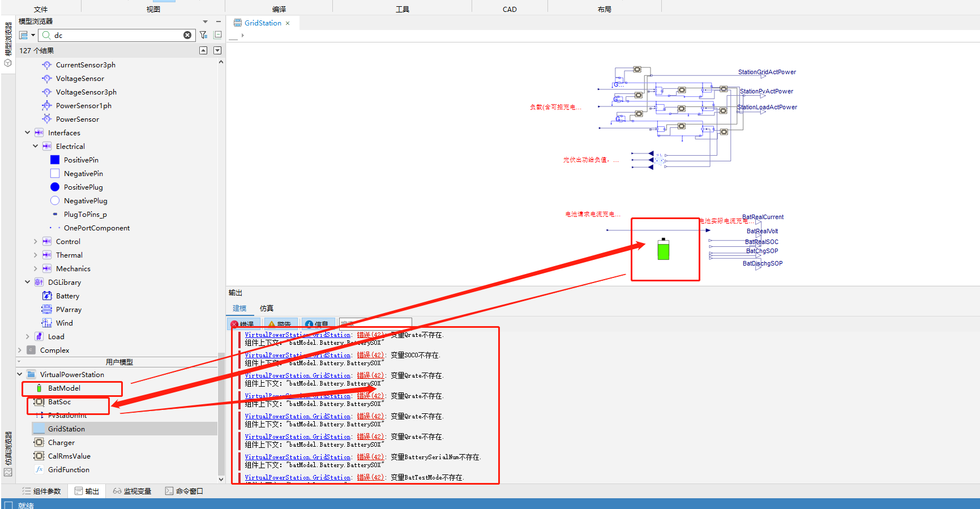The image size is (980, 509).
Task: Select the OnePortComponent item
Action: [x=97, y=228]
